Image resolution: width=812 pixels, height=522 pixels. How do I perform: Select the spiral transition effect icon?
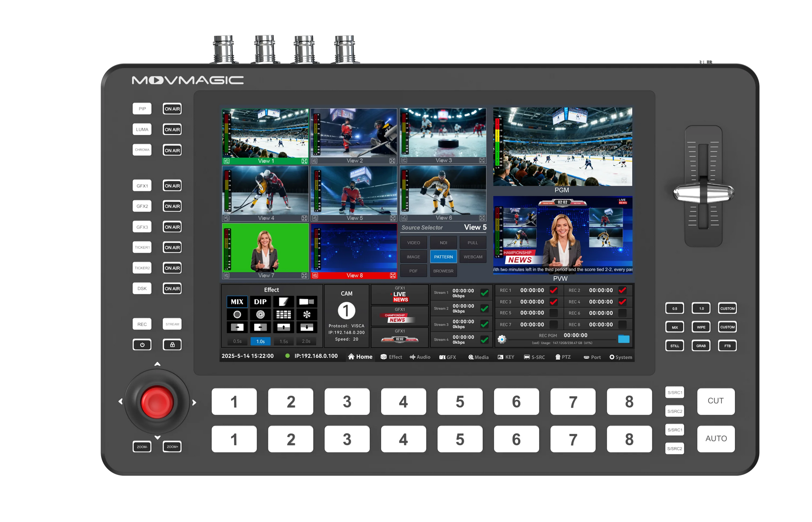(x=260, y=314)
